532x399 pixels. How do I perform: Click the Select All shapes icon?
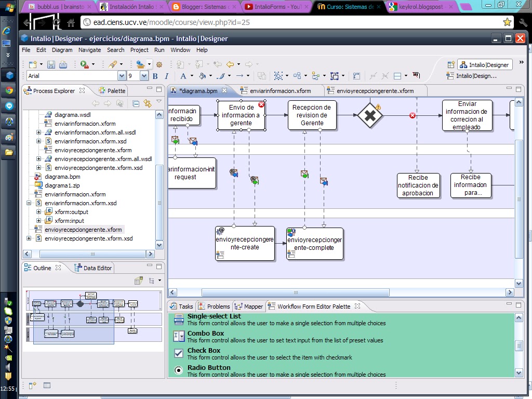[278, 76]
